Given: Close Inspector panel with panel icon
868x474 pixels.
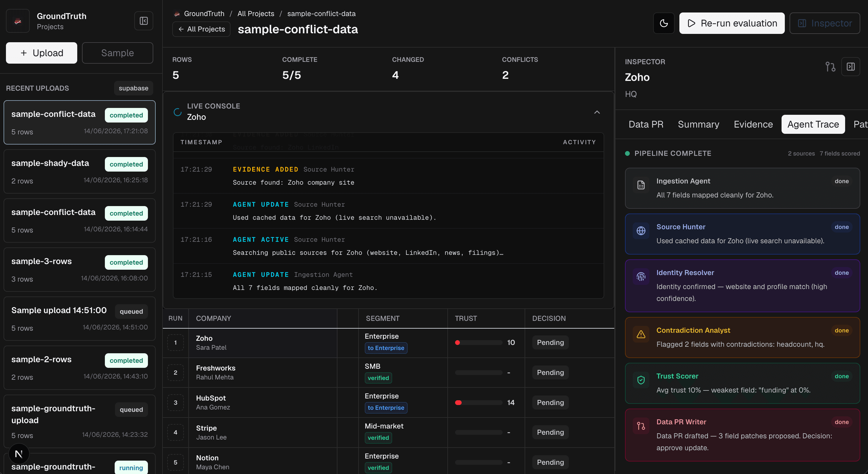Looking at the screenshot, I should pyautogui.click(x=851, y=67).
